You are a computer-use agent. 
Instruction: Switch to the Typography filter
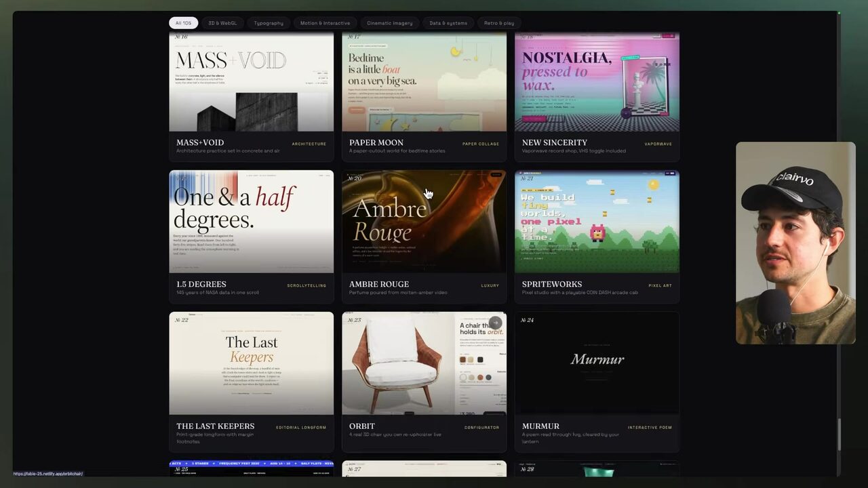[269, 23]
